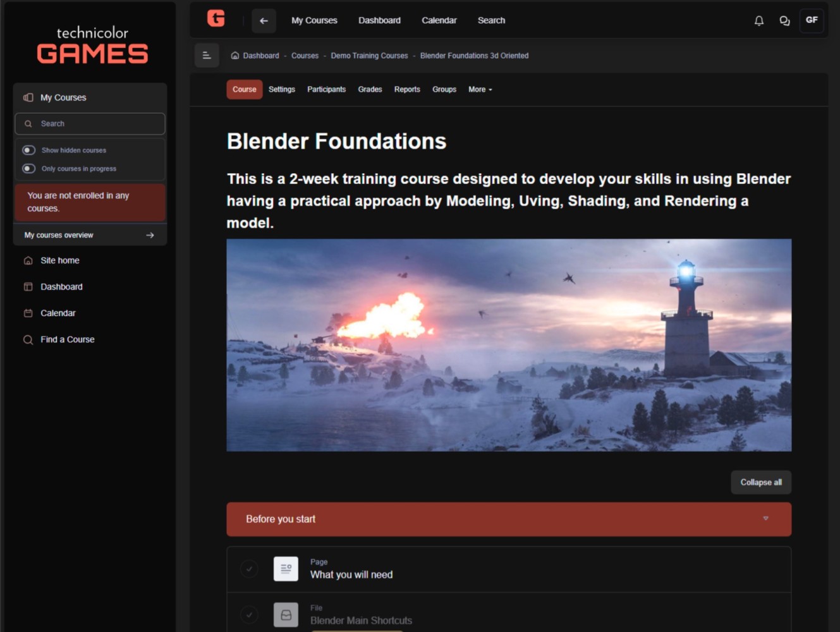Click Blender Foundations 3d Oriented breadcrumb
Image resolution: width=840 pixels, height=632 pixels.
[474, 56]
